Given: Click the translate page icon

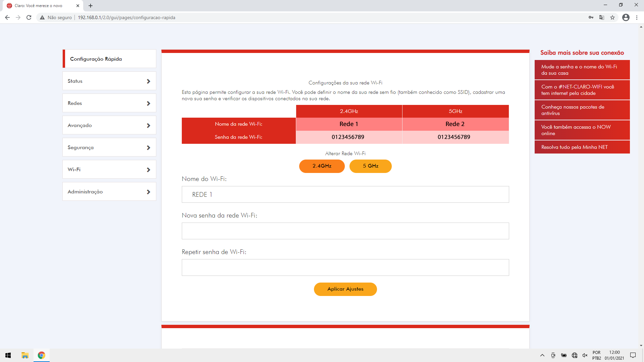Looking at the screenshot, I should [602, 17].
